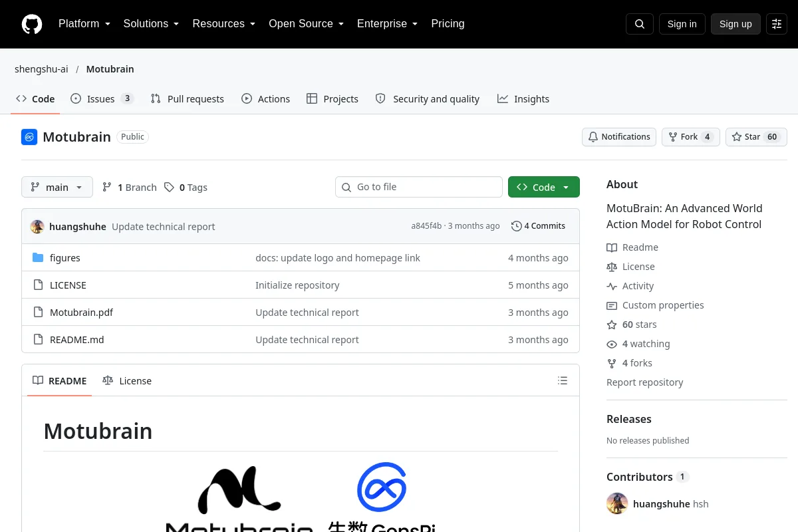Click the blue GensPi infinity logo image
Viewport: 798px width, 532px height.
(x=382, y=487)
